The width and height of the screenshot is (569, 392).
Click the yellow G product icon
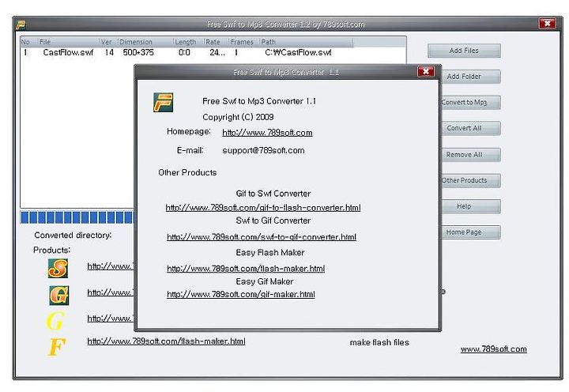(x=55, y=321)
